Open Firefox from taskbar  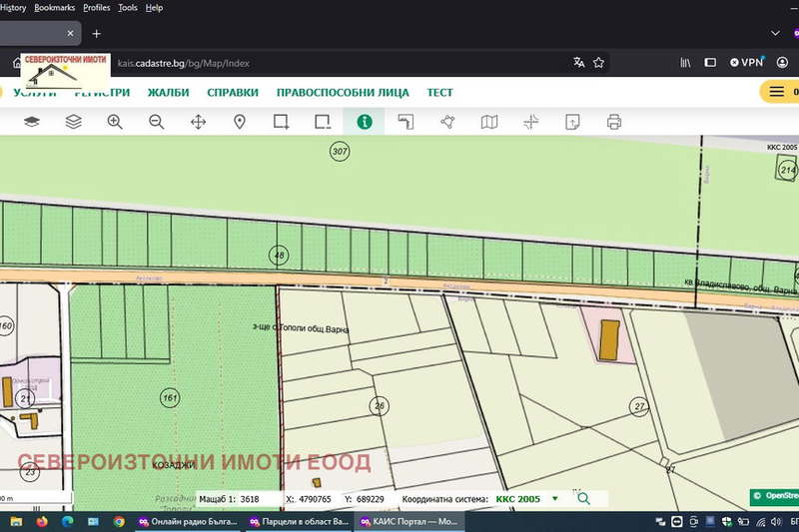(x=42, y=521)
